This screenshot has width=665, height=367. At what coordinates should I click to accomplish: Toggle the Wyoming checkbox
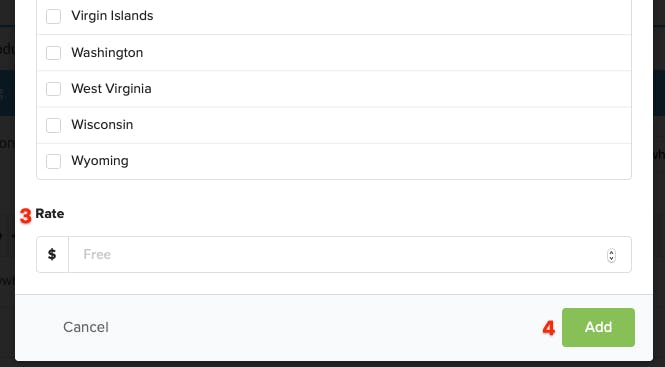coord(53,161)
